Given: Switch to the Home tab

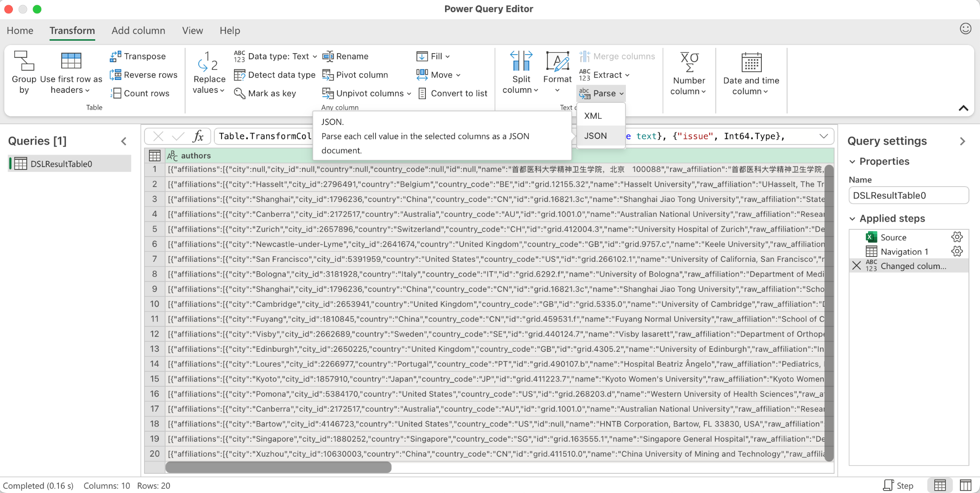Looking at the screenshot, I should point(20,30).
